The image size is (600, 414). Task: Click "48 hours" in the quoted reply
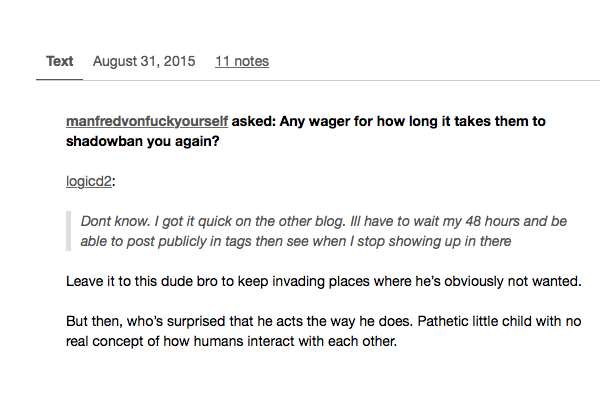point(492,221)
